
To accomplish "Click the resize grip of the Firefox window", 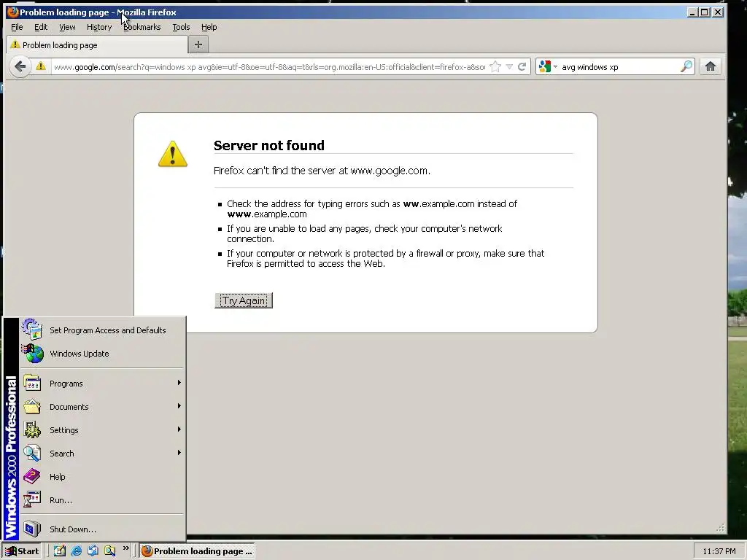I will tap(720, 528).
